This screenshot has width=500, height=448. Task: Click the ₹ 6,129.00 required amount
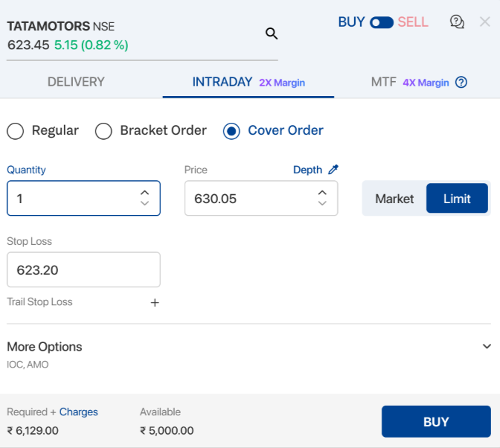33,431
